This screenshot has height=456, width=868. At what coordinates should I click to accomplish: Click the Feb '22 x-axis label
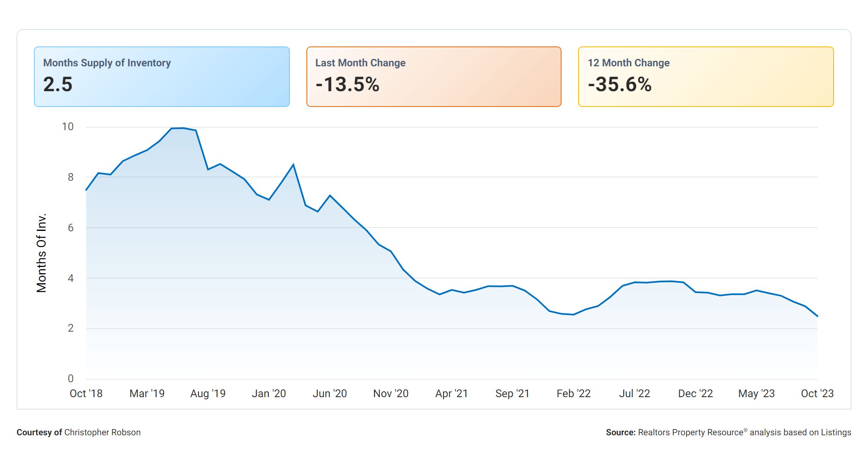[x=574, y=393]
